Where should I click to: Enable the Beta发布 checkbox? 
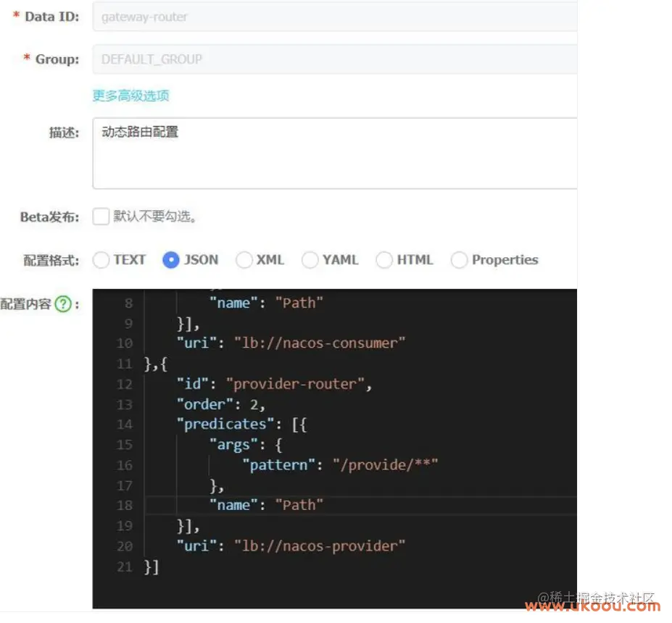(101, 217)
